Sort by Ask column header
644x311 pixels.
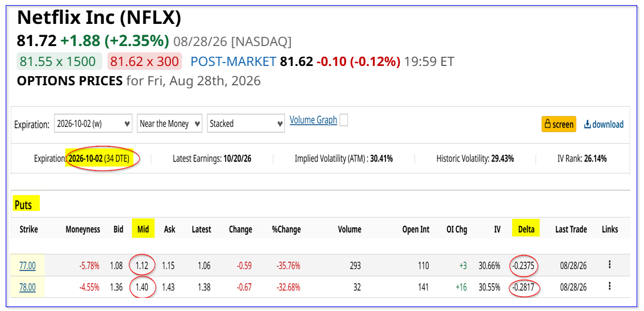click(x=169, y=229)
